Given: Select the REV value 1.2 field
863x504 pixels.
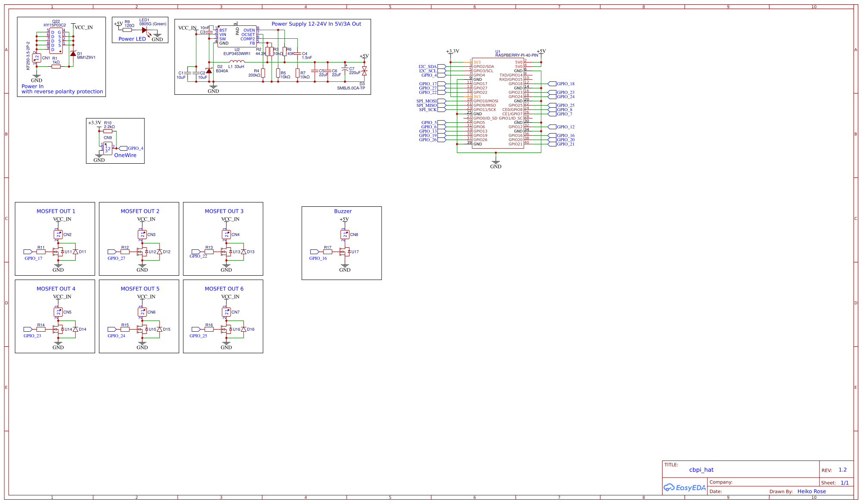Looking at the screenshot, I should [x=842, y=470].
